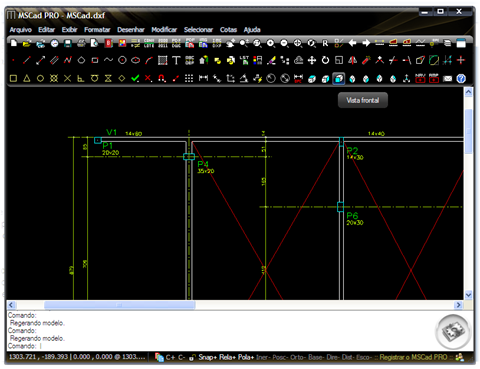The height and width of the screenshot is (369, 480).
Task: Toggle Orto- mode in status bar
Action: tap(298, 357)
